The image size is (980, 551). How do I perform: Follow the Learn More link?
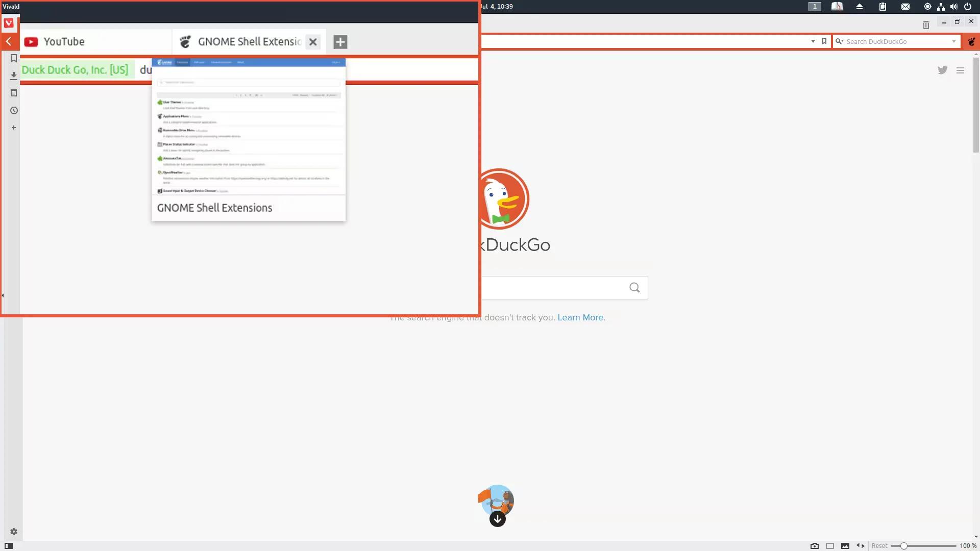point(580,317)
